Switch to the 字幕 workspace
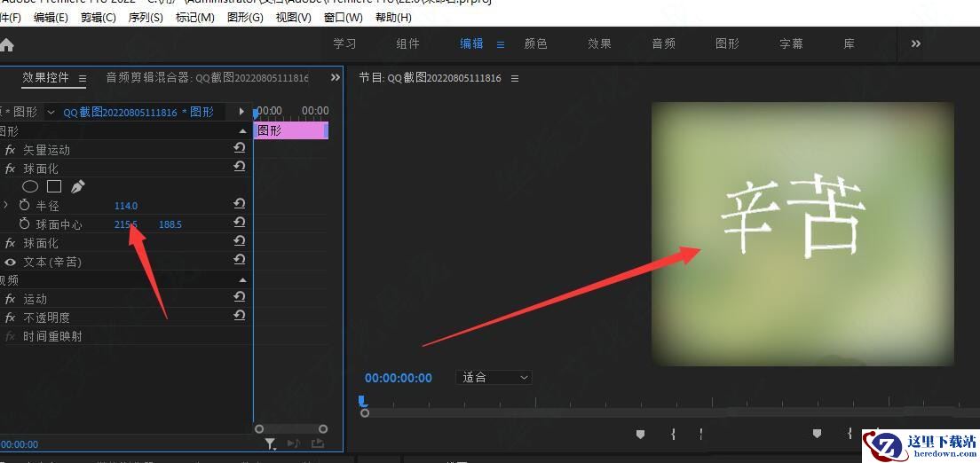Screen dimensions: 980x463 point(791,43)
